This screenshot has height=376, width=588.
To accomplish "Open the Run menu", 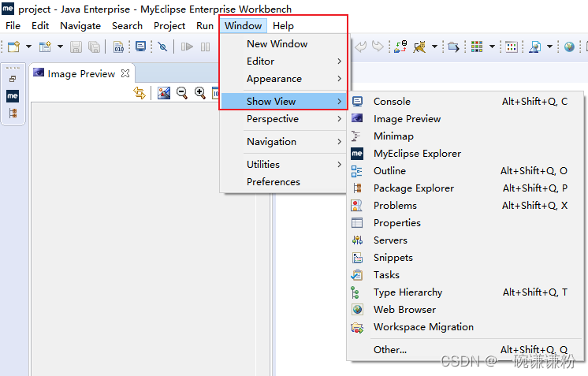I will [x=205, y=26].
